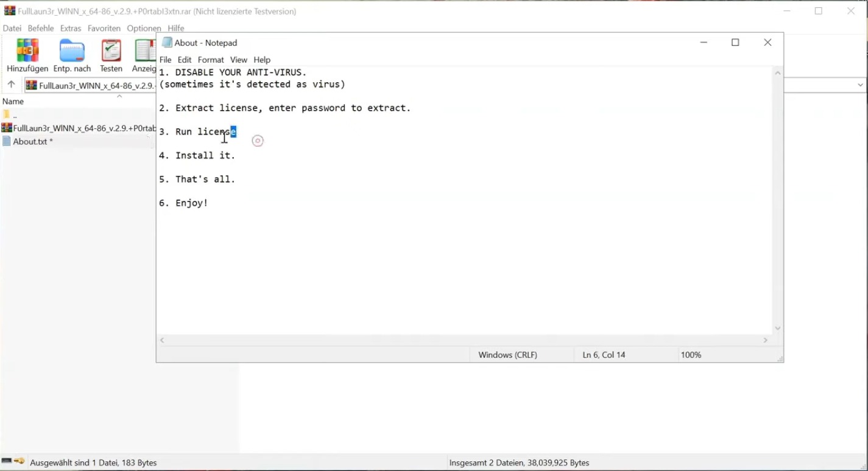The width and height of the screenshot is (868, 471).
Task: Open WinRAR Favoriten menu
Action: pyautogui.click(x=104, y=29)
